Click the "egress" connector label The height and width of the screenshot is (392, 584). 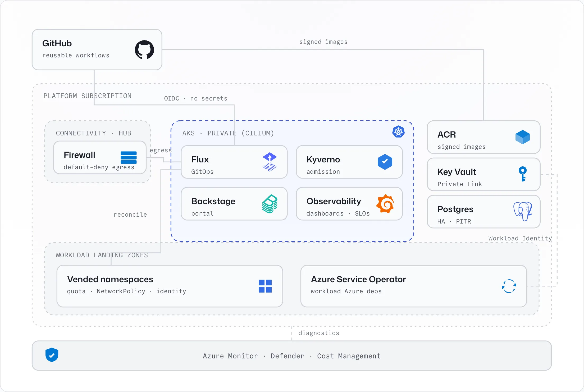tap(161, 150)
